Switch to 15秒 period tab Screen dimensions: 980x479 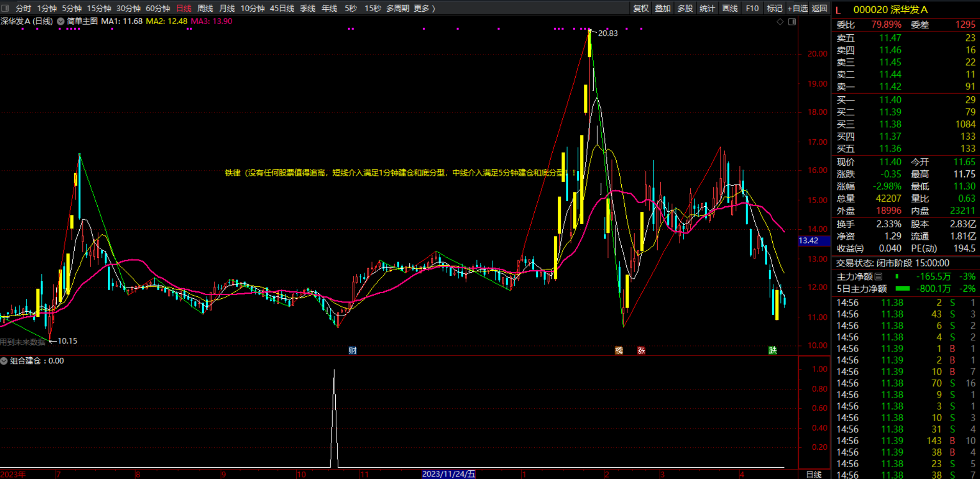click(x=373, y=8)
